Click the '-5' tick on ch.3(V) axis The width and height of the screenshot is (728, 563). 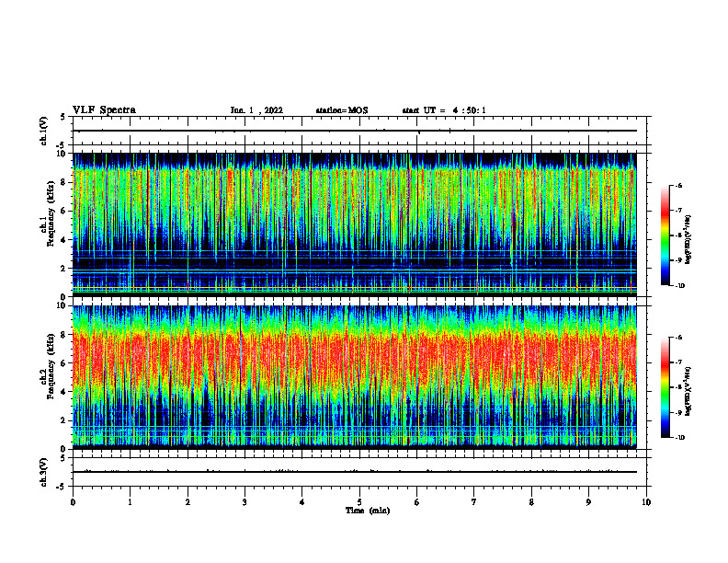coord(62,487)
